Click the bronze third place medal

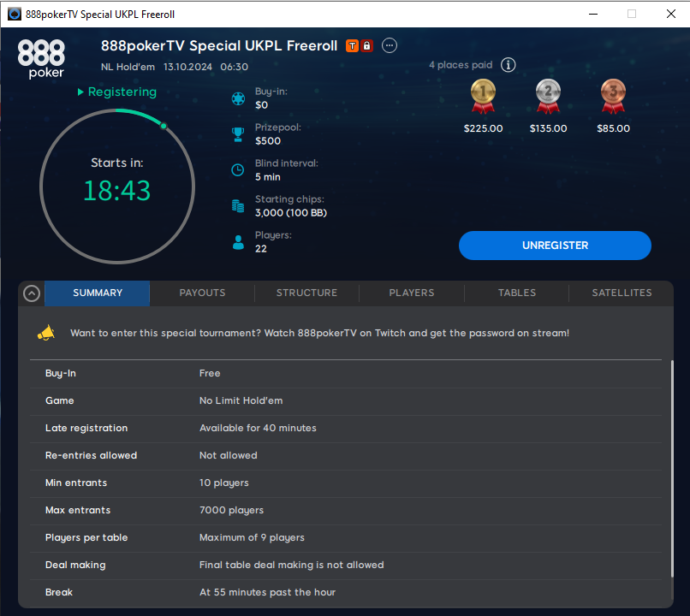click(x=614, y=97)
